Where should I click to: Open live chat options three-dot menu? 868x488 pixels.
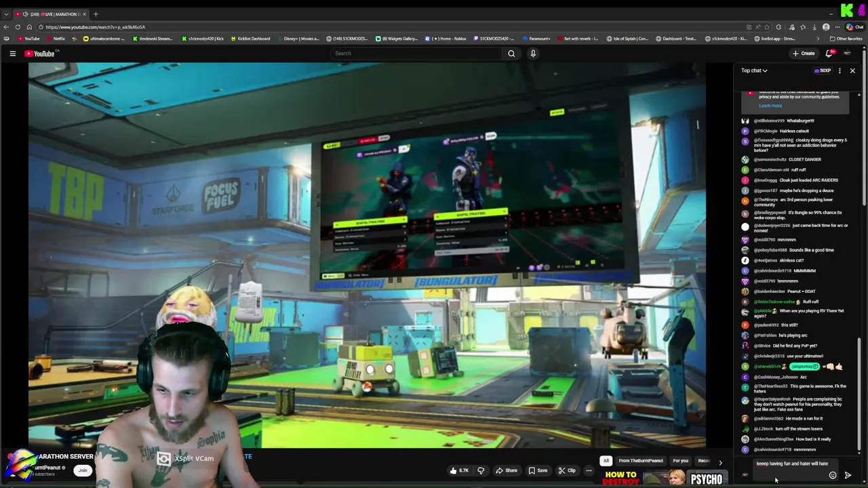pyautogui.click(x=840, y=70)
